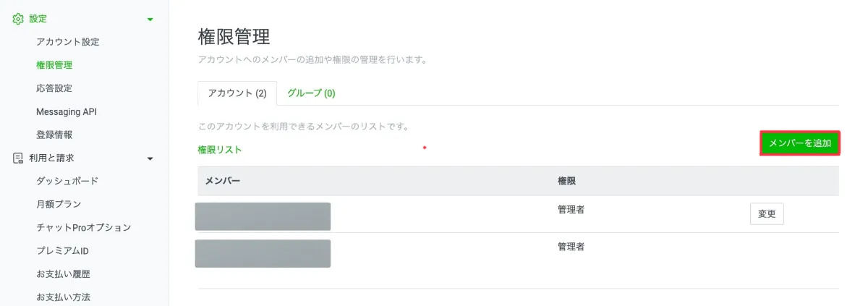868x306 pixels.
Task: Click 変更 button for first member
Action: point(767,213)
